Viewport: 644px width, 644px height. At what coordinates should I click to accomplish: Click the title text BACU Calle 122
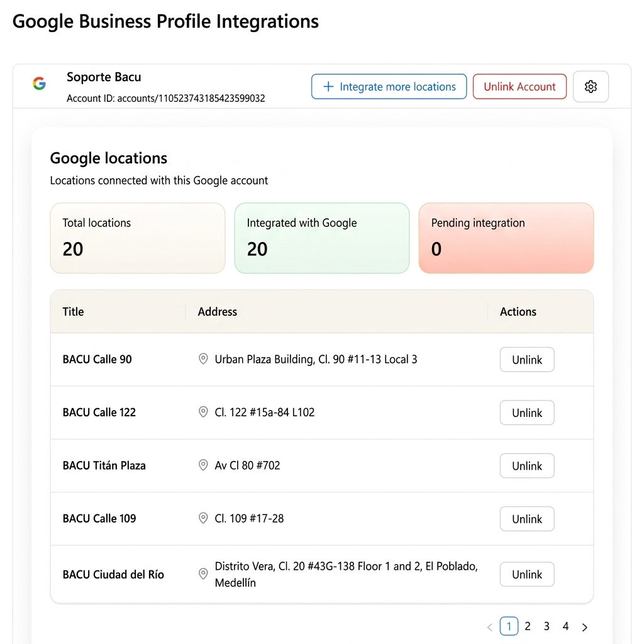point(99,413)
